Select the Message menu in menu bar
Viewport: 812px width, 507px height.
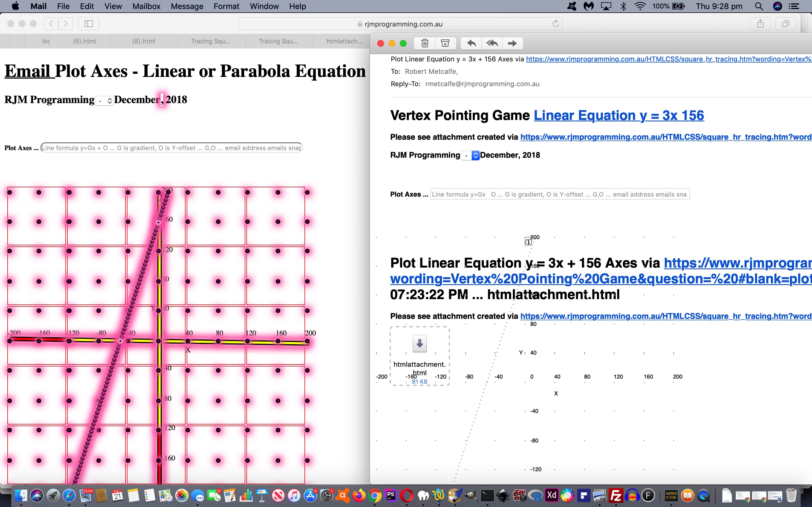tap(187, 6)
